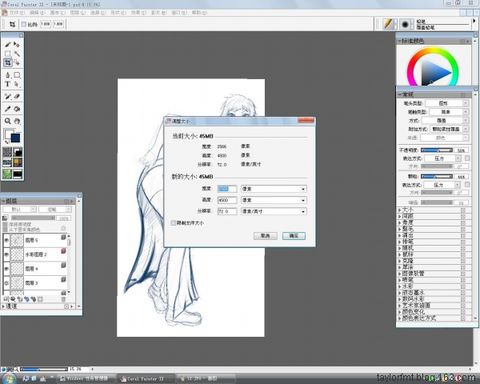Enable the 限制文件大小 checkbox
The height and width of the screenshot is (384, 480).
tap(173, 223)
